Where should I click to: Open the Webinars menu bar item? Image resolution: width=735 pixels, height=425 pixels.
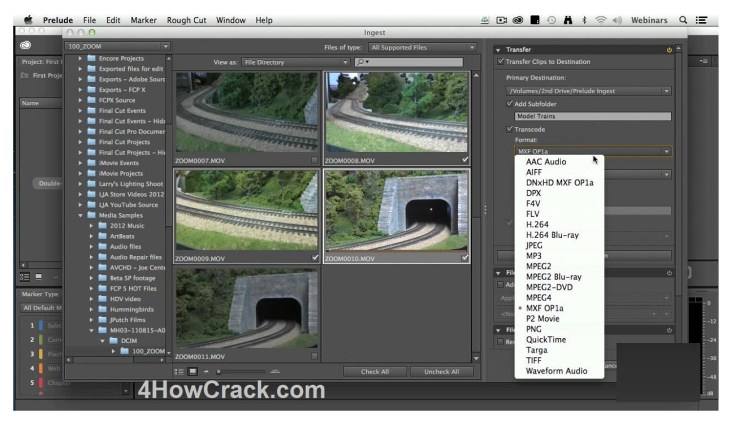pyautogui.click(x=649, y=20)
